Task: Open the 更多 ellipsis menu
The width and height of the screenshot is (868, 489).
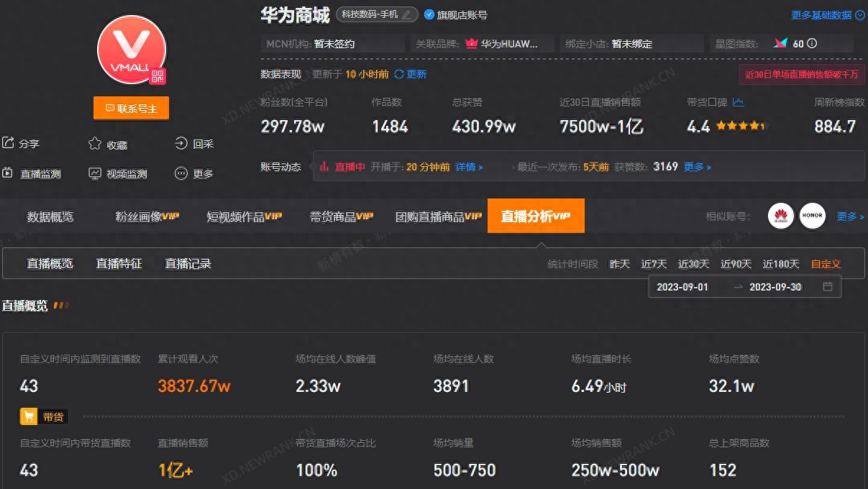Action: 194,173
